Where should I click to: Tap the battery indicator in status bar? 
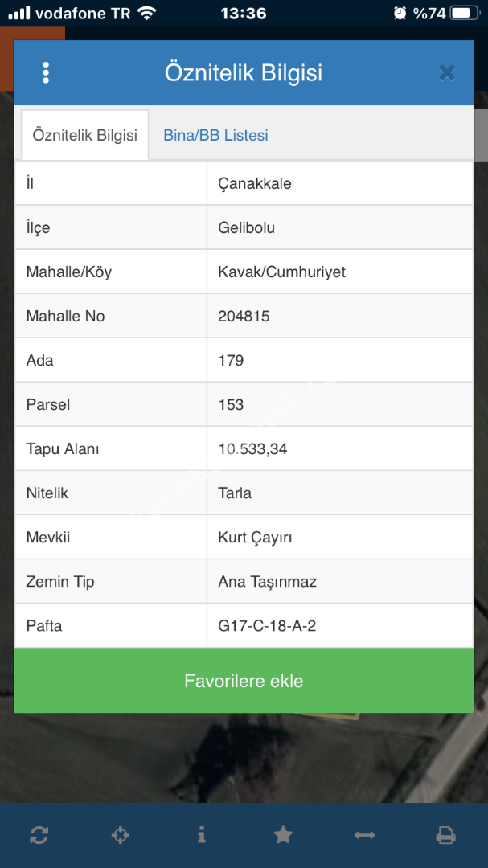coord(464,13)
